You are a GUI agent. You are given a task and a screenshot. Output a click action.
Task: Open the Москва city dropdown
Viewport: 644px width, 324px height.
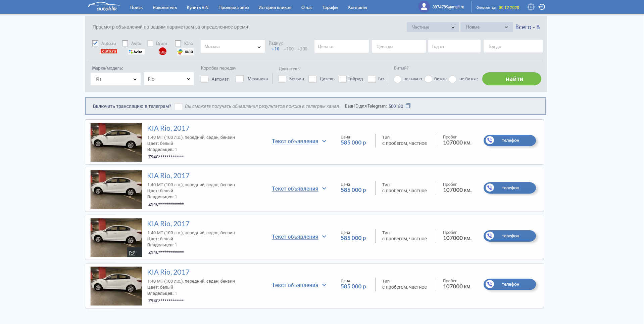click(x=233, y=46)
